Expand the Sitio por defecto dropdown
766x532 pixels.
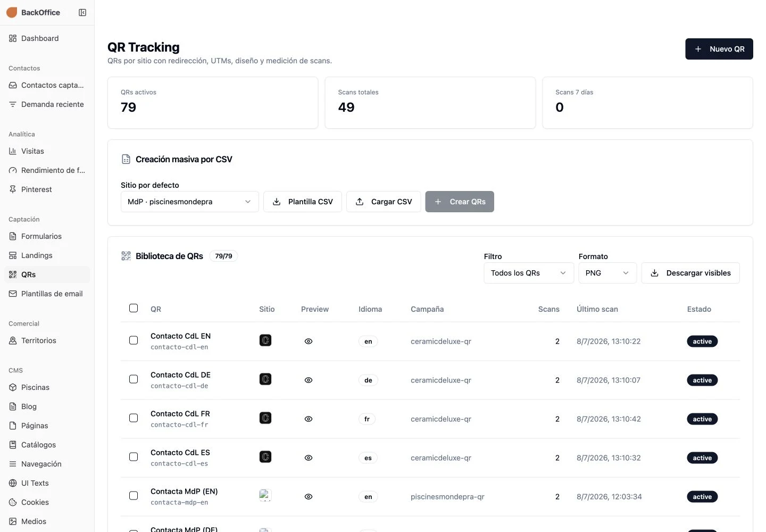[190, 202]
